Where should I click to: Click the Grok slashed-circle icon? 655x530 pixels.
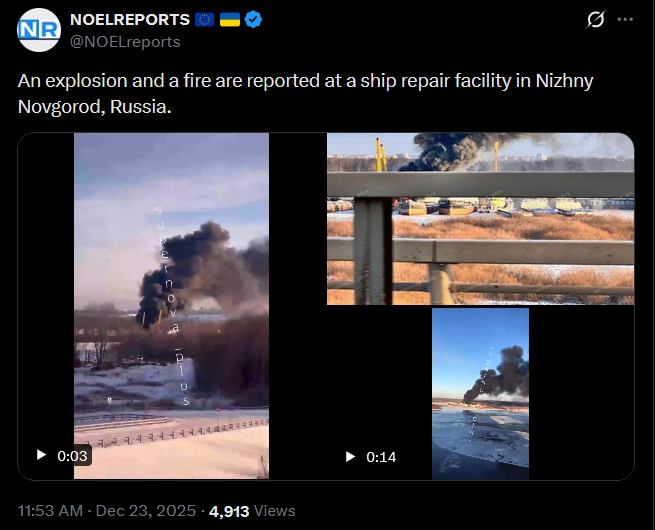click(595, 19)
